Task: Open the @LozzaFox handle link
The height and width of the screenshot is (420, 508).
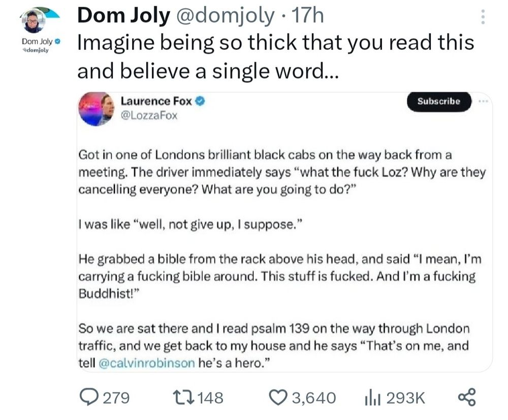Action: (149, 115)
